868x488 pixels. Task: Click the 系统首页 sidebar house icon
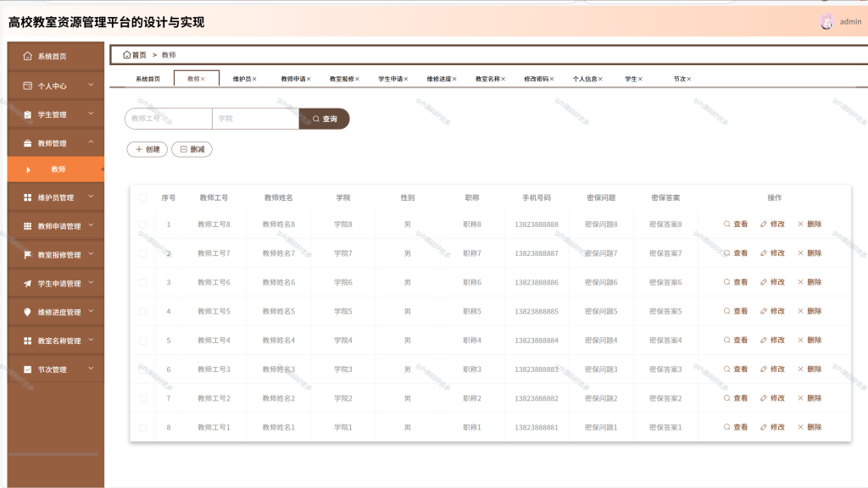coord(27,56)
